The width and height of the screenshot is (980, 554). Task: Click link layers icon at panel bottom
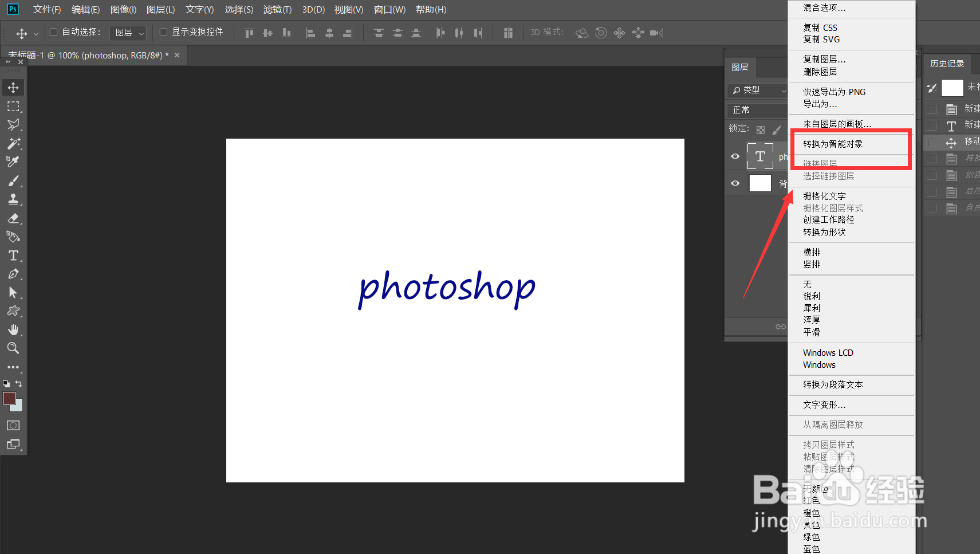(781, 327)
